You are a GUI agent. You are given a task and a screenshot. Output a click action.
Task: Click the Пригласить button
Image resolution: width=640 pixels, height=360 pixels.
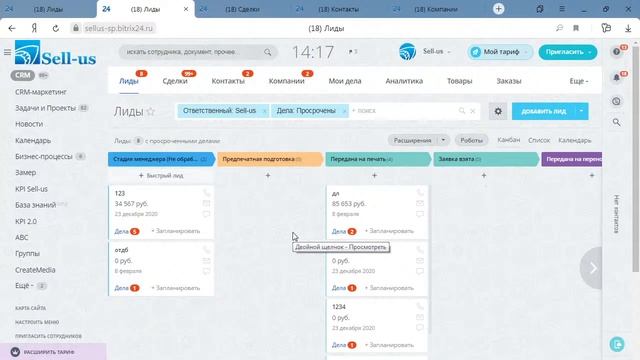pyautogui.click(x=564, y=52)
